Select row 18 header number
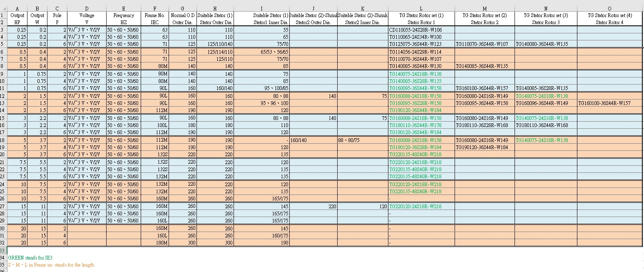The width and height of the screenshot is (644, 272). [x=3, y=140]
